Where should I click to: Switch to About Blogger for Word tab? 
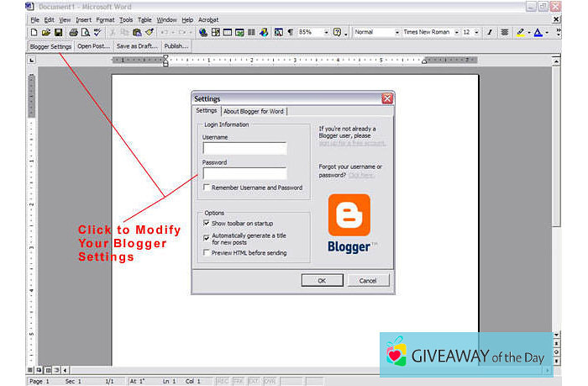click(x=254, y=111)
